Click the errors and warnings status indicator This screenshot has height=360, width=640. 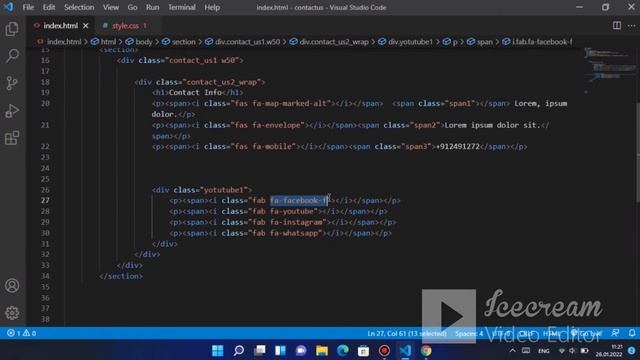tap(21, 333)
